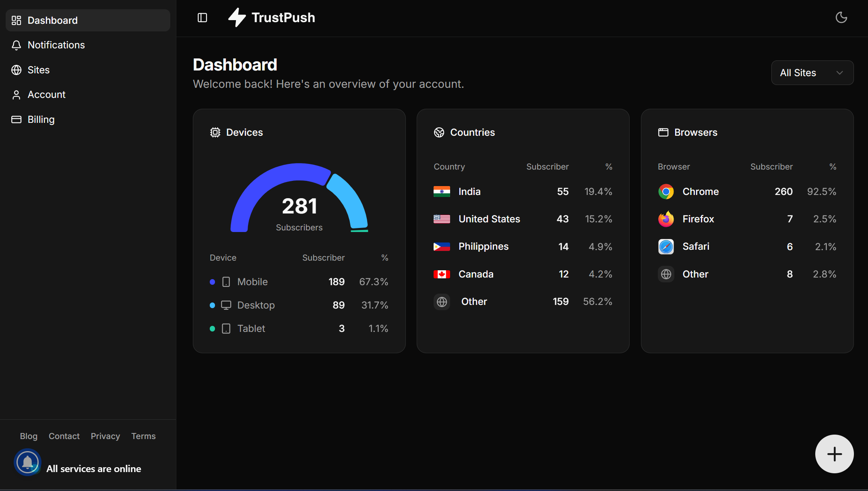Click the chevron in All Sites selector

(839, 73)
